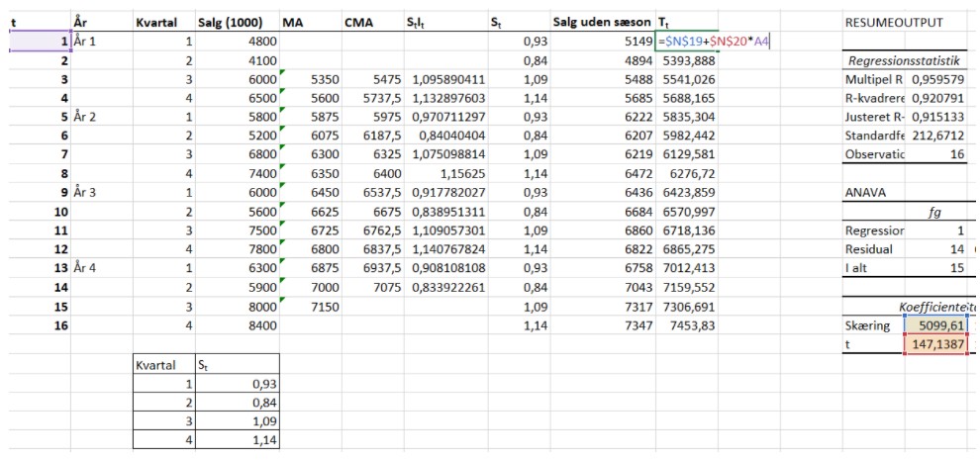Viewport: 980px width, 461px height.
Task: Select the År 4 cell
Action: point(102,267)
